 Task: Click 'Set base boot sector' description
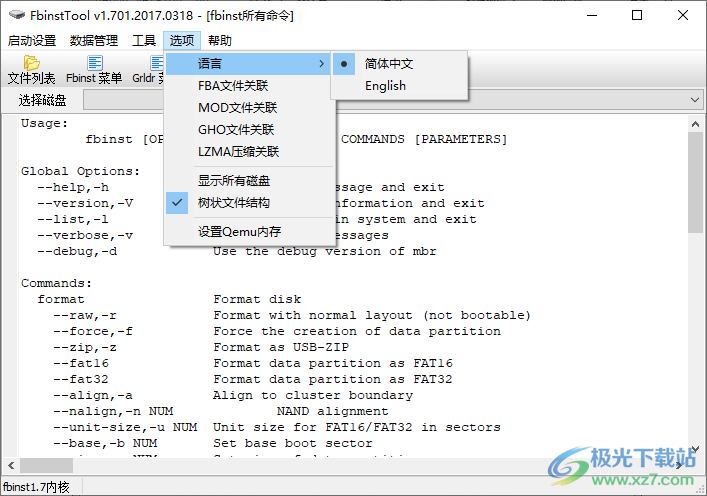pos(293,444)
